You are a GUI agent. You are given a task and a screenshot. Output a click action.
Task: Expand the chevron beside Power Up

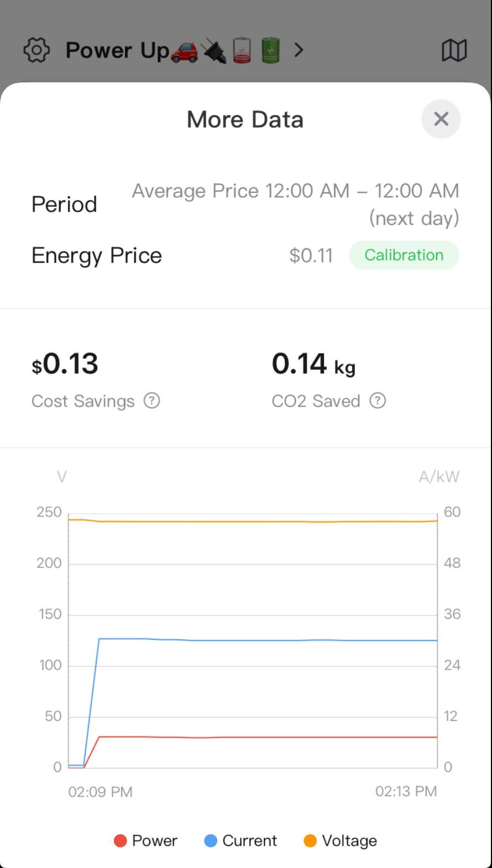pyautogui.click(x=299, y=50)
